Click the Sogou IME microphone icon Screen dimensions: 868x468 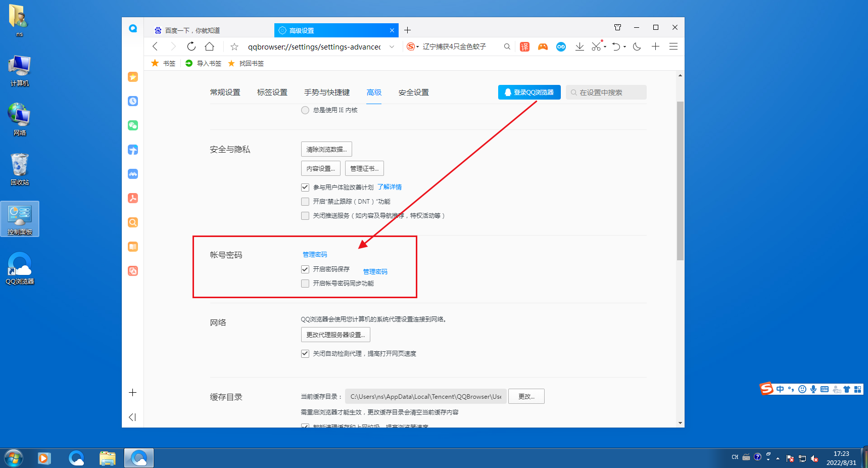pyautogui.click(x=813, y=389)
